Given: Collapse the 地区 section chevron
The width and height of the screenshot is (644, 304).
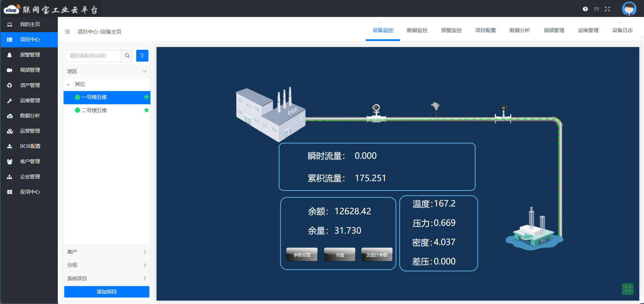Looking at the screenshot, I should (x=145, y=71).
